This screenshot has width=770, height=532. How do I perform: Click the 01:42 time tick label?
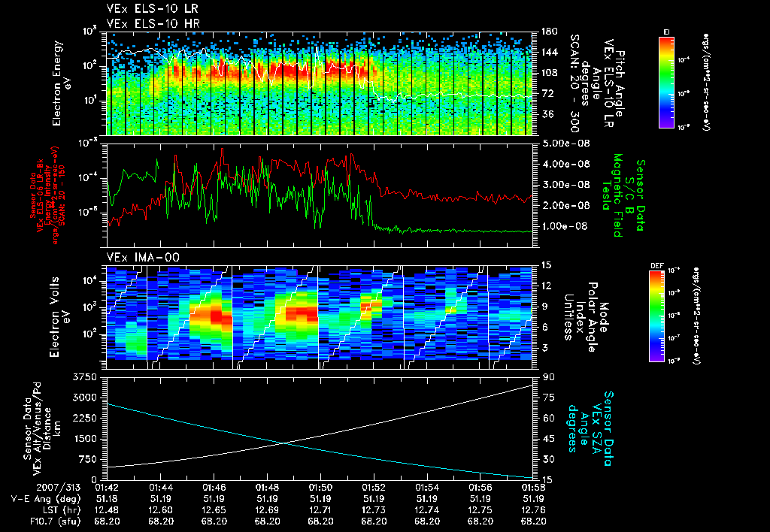107,488
